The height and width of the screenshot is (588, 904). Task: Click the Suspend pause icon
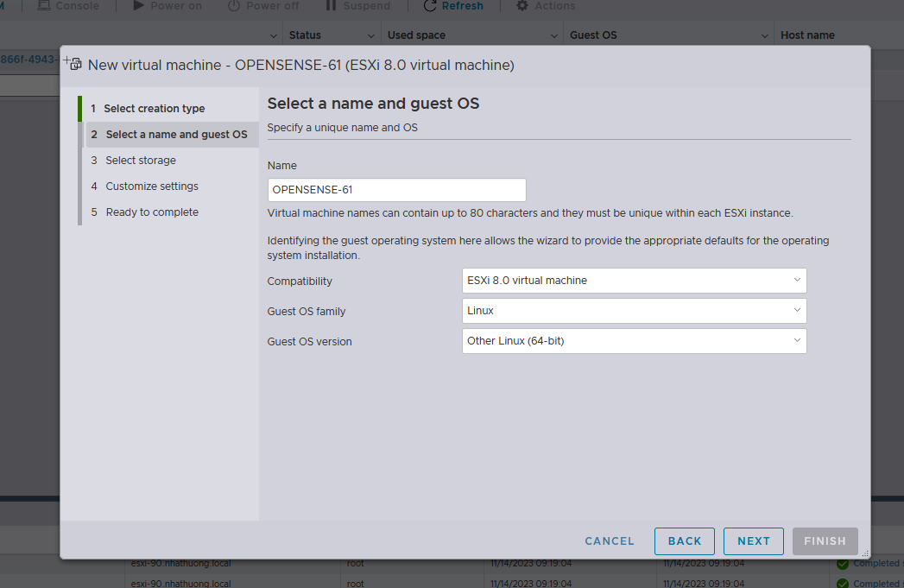331,6
